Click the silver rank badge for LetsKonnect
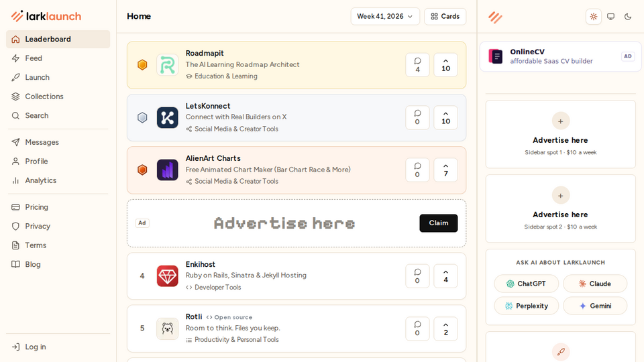Viewport: 644px width, 362px height. (x=142, y=117)
